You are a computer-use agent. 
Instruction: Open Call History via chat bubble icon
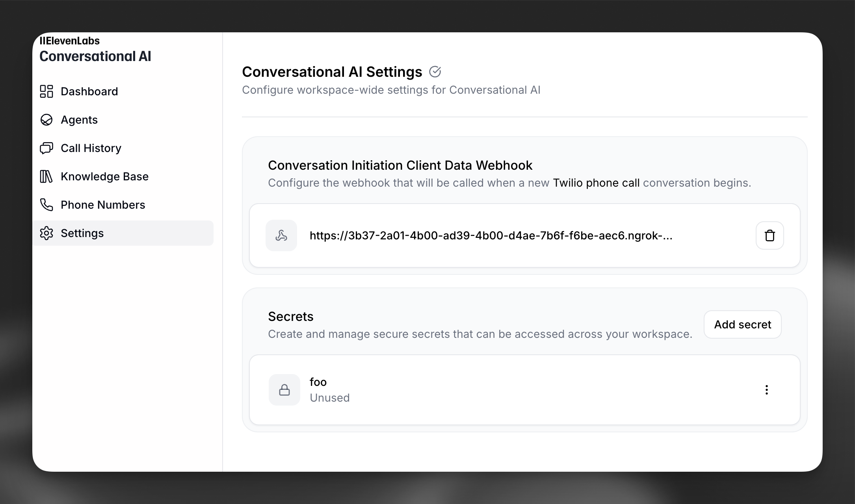(46, 148)
